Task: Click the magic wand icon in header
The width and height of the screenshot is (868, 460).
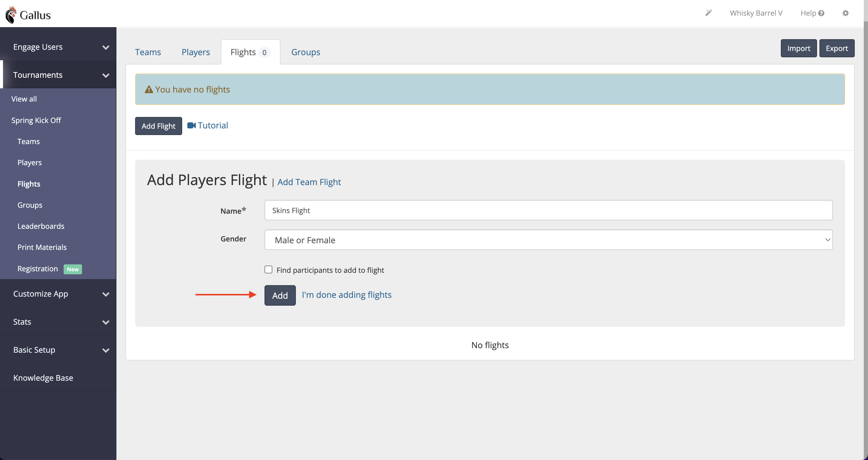Action: click(709, 13)
